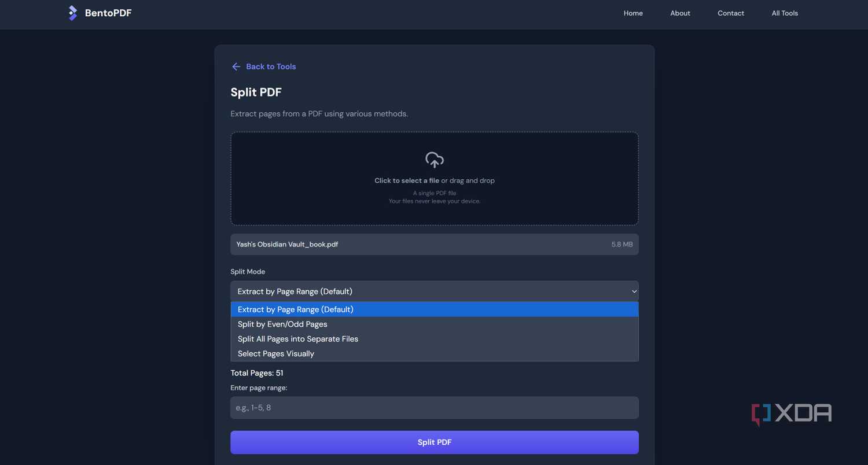Click the Split PDF button
The image size is (868, 465).
pyautogui.click(x=435, y=442)
